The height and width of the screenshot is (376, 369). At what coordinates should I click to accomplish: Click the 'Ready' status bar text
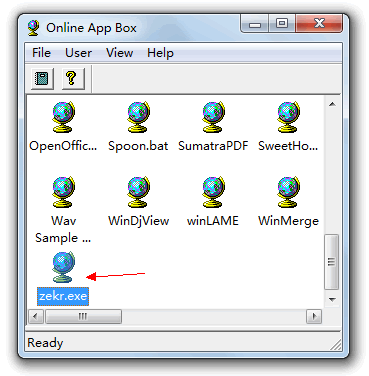pyautogui.click(x=45, y=343)
